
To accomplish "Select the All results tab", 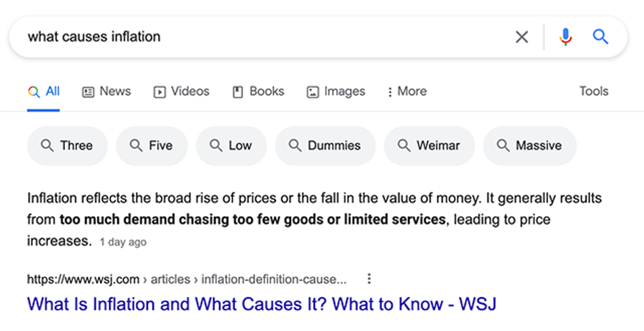I will point(44,91).
